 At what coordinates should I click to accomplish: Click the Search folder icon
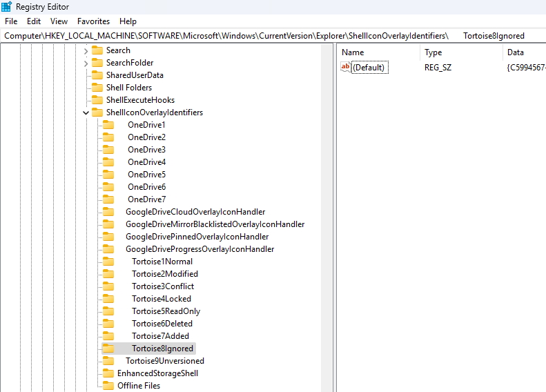pyautogui.click(x=97, y=50)
